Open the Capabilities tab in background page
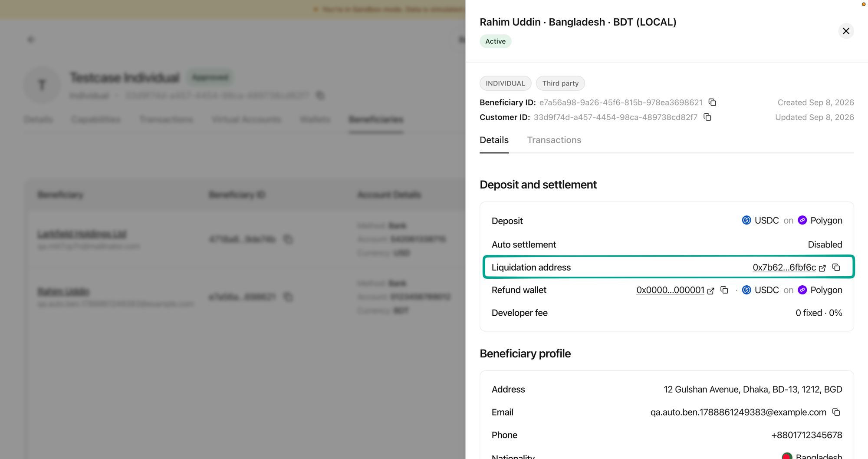The width and height of the screenshot is (868, 459). pos(95,119)
